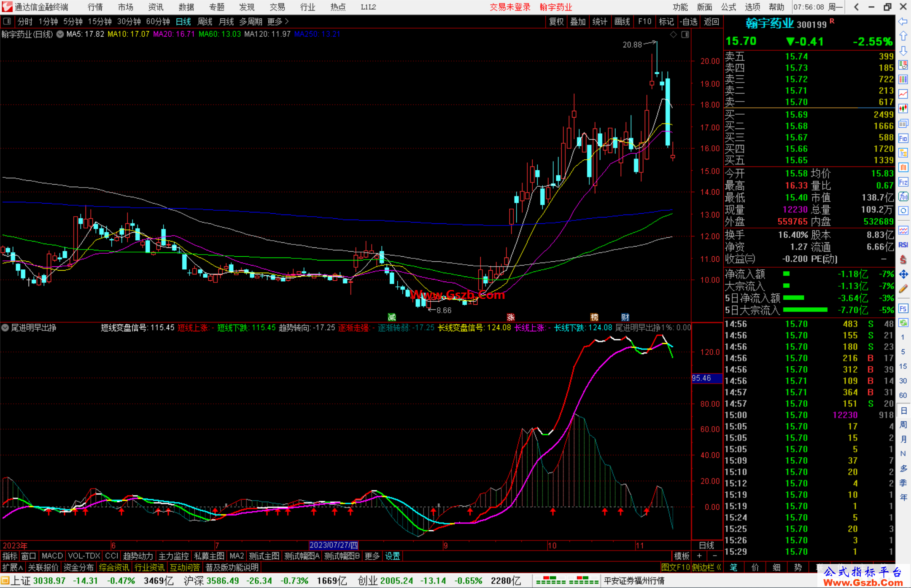
Task: Collapse the 侧边栏 sidebar button
Action: (706, 567)
